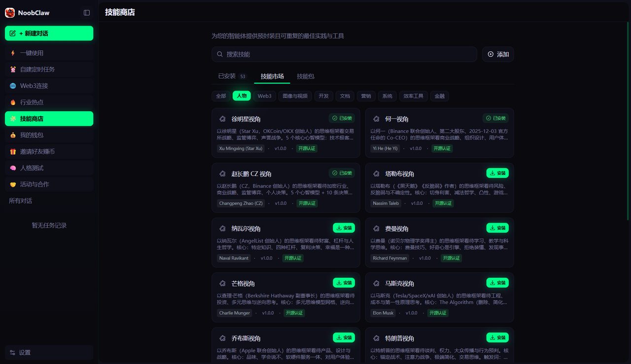Select the 图像与视频 category filter

click(295, 96)
